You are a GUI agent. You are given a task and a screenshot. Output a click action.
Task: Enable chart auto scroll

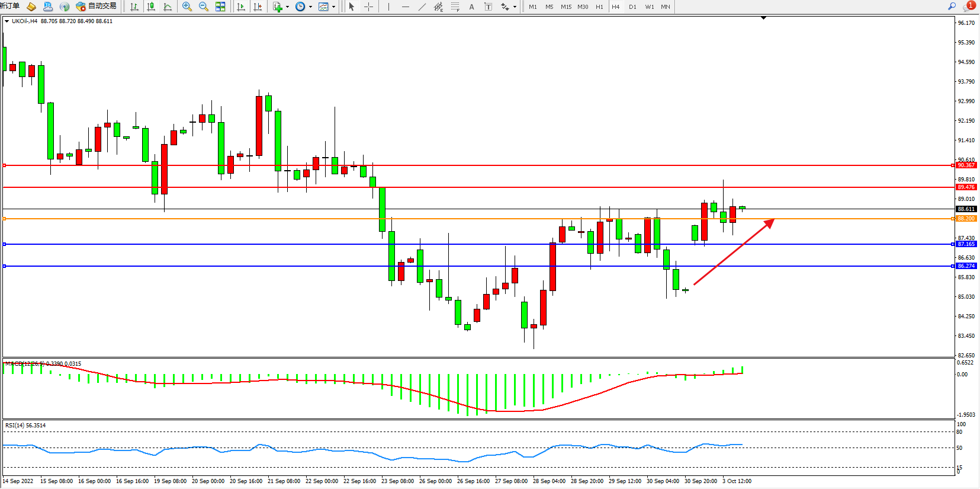click(241, 7)
